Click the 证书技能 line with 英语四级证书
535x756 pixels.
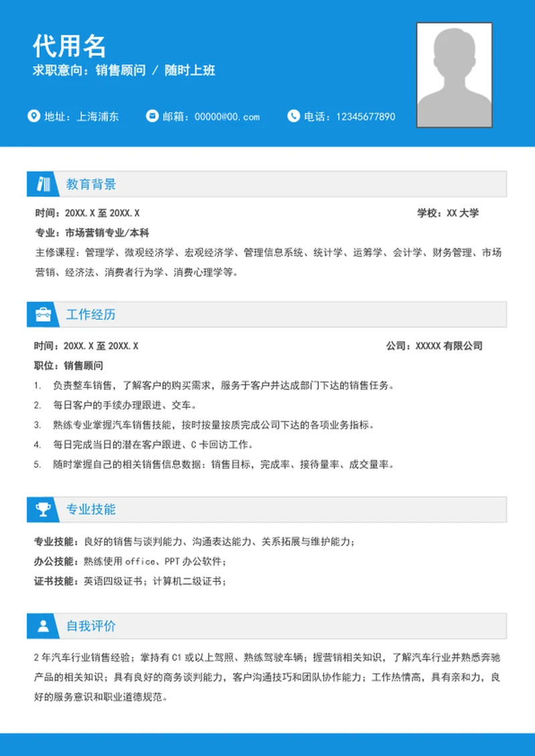[130, 581]
